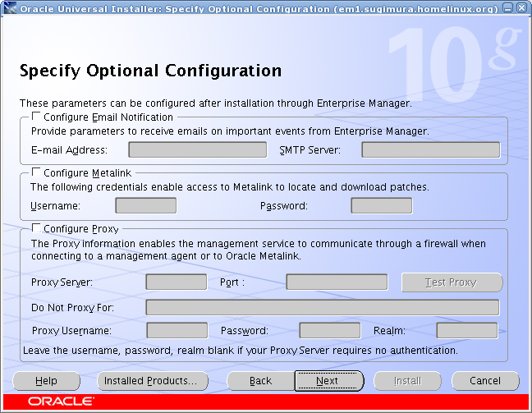Click the disabled Install button
This screenshot has width=532, height=413.
407,381
